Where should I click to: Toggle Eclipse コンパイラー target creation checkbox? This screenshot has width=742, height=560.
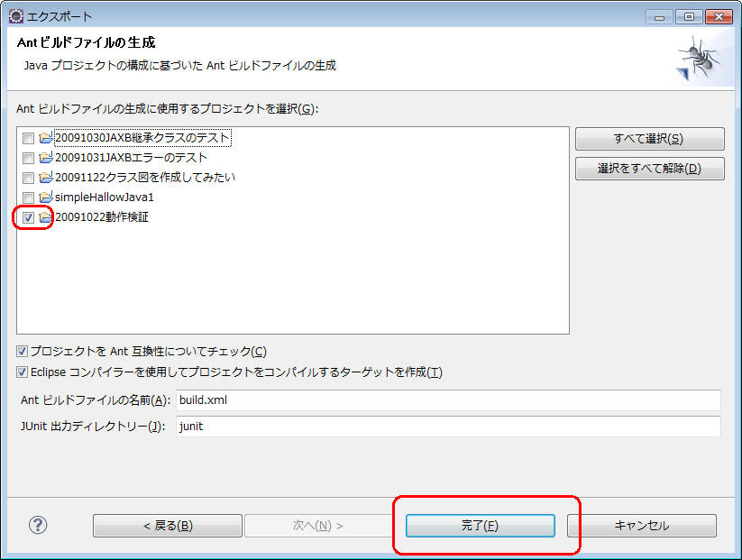click(23, 372)
